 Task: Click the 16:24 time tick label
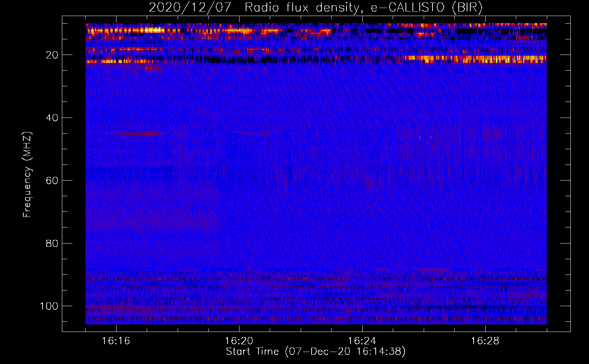tap(362, 341)
